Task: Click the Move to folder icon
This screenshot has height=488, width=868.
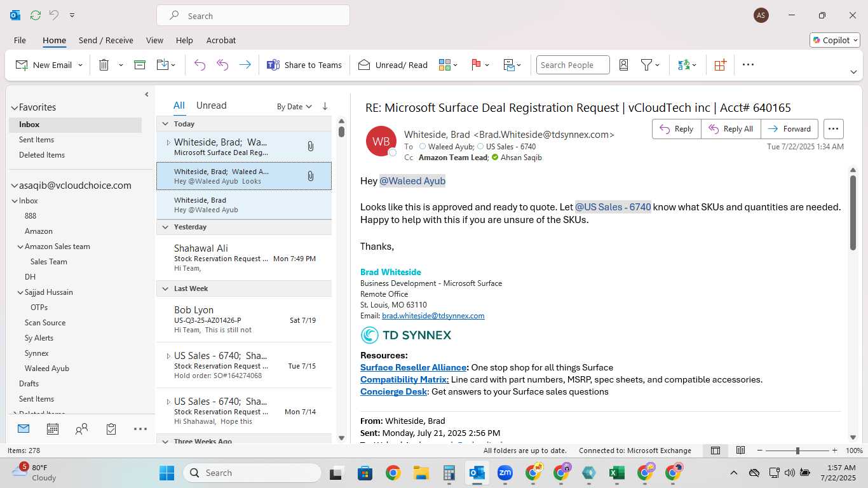Action: [163, 65]
